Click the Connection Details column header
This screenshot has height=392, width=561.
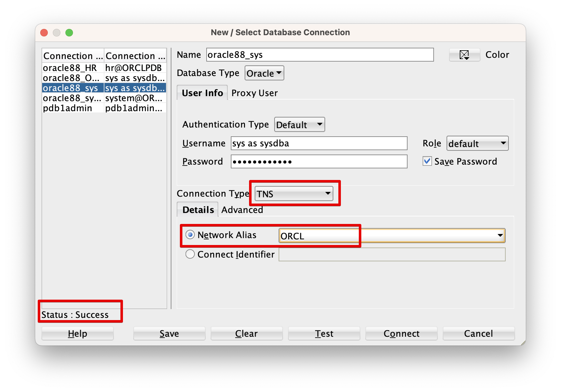tap(135, 56)
